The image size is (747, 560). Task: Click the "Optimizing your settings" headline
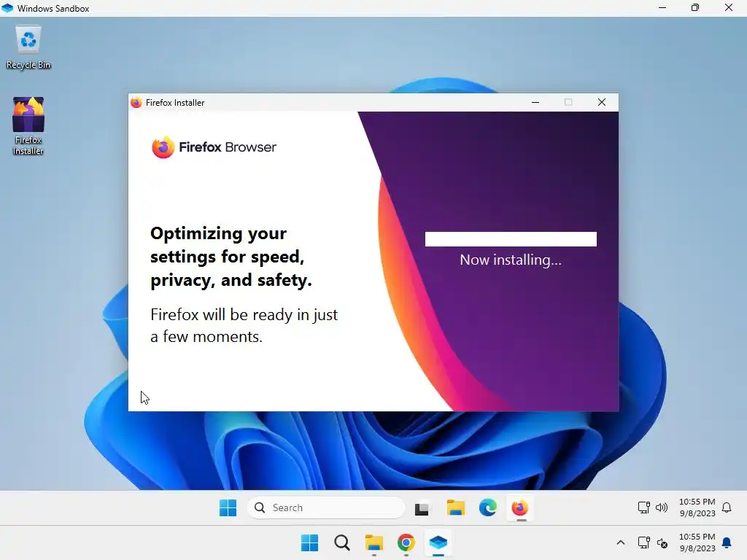(x=231, y=257)
